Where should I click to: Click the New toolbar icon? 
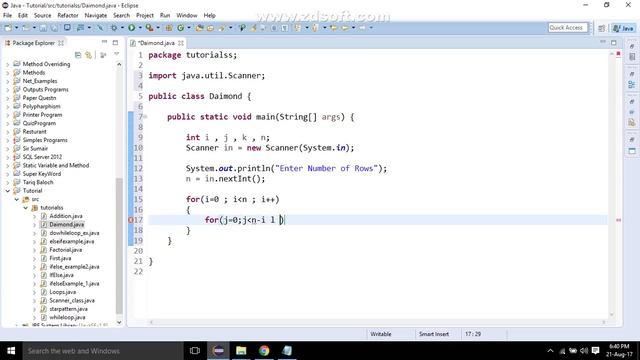pyautogui.click(x=8, y=28)
